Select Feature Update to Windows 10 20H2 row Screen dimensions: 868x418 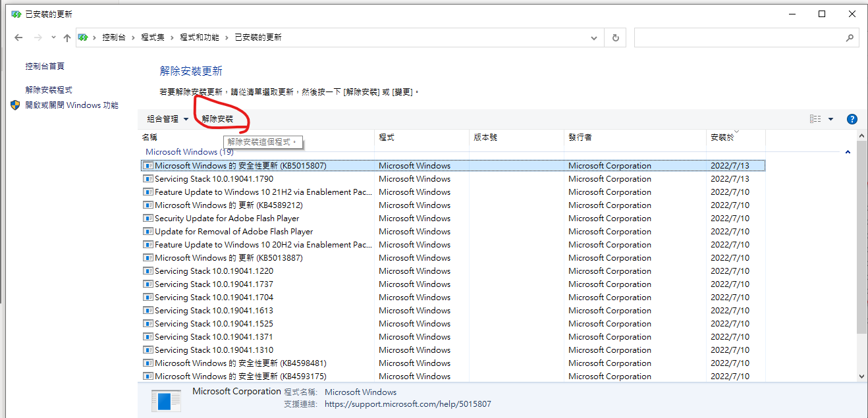tap(453, 245)
